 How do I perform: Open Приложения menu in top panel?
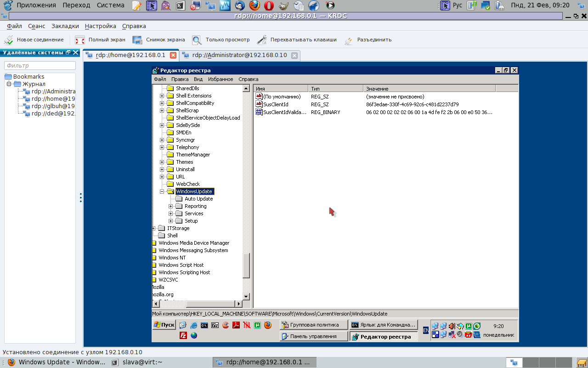pos(36,5)
